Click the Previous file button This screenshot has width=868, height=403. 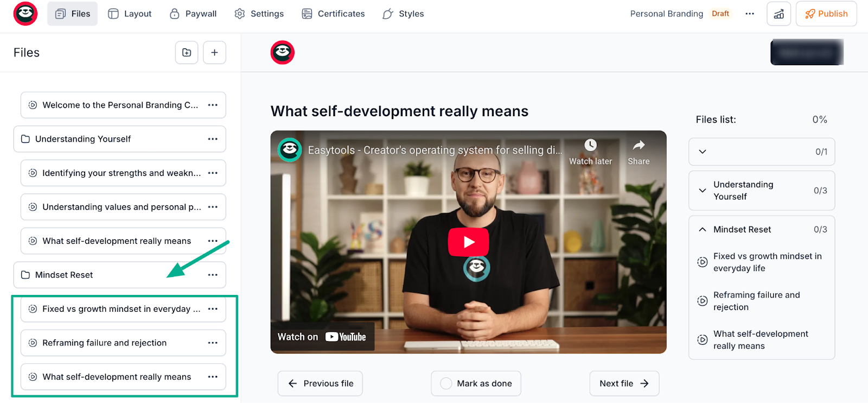point(320,383)
